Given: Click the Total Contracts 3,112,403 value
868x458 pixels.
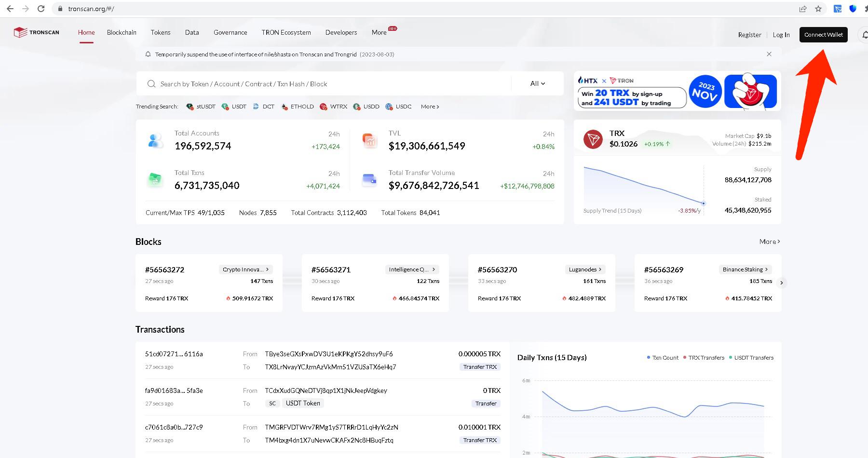Looking at the screenshot, I should tap(352, 213).
